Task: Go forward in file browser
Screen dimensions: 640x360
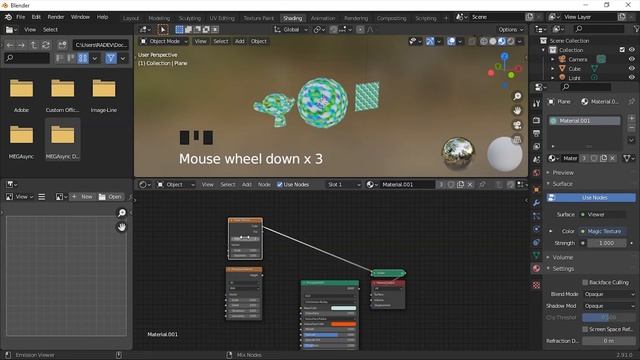Action: [x=22, y=45]
